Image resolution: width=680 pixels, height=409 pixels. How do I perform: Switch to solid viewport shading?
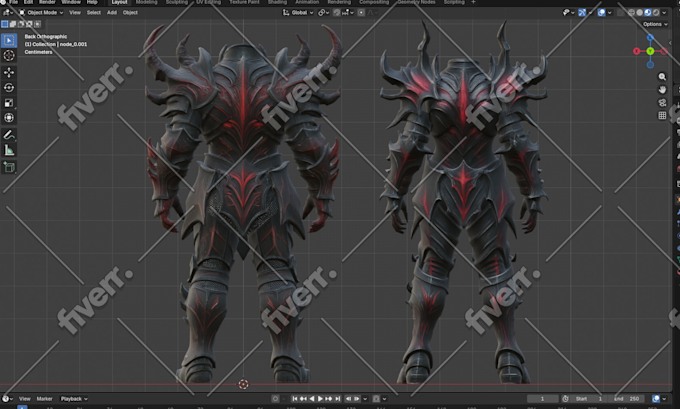(640, 13)
